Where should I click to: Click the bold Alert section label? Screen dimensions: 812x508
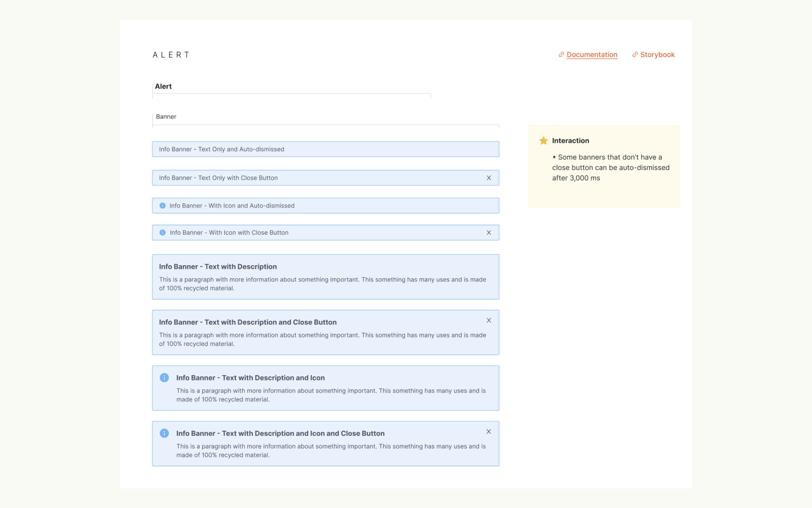coord(163,87)
